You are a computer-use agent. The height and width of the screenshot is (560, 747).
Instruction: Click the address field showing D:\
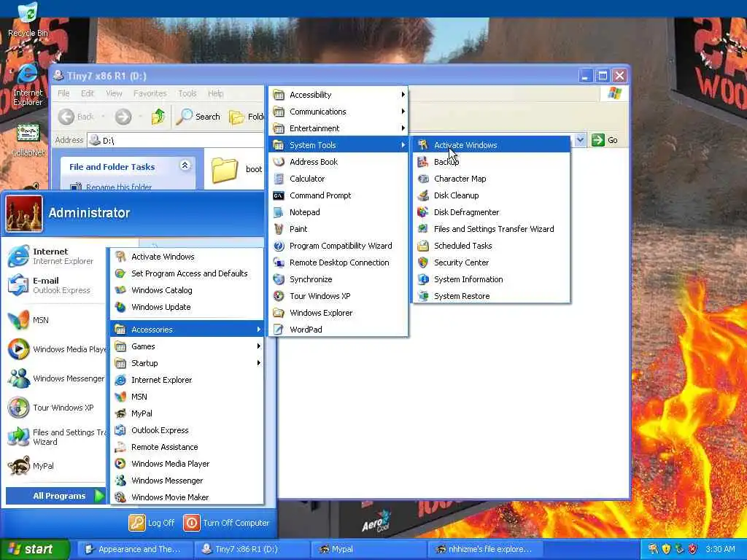click(176, 140)
